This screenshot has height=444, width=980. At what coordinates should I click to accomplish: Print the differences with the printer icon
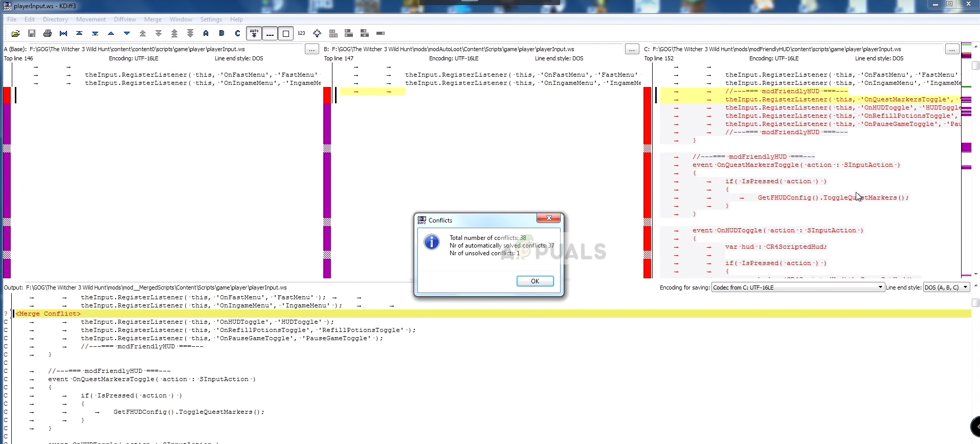(48, 33)
